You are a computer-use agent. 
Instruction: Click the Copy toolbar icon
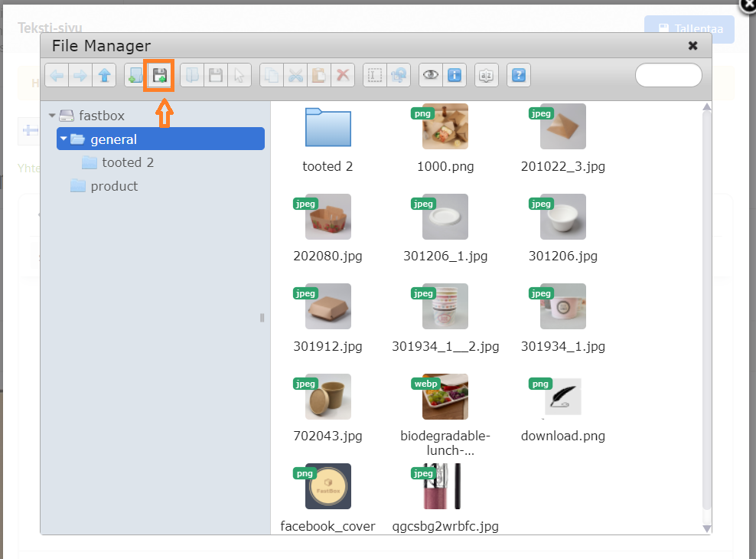(x=272, y=75)
